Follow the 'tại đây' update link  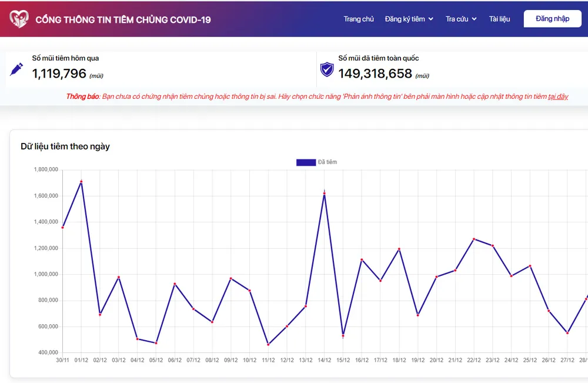[x=558, y=96]
